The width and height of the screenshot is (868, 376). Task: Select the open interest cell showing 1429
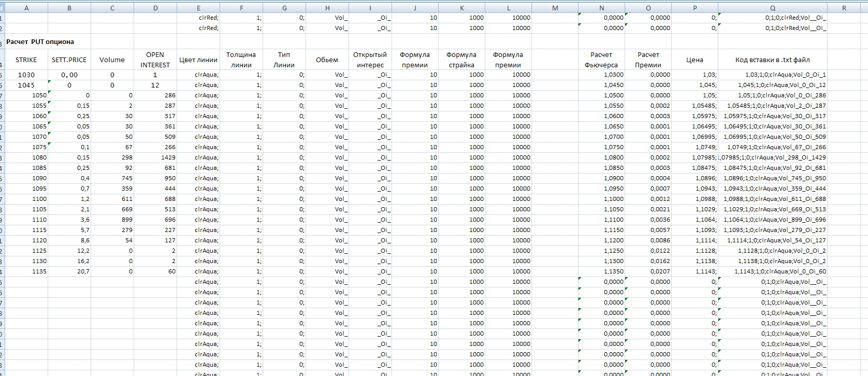tap(155, 157)
